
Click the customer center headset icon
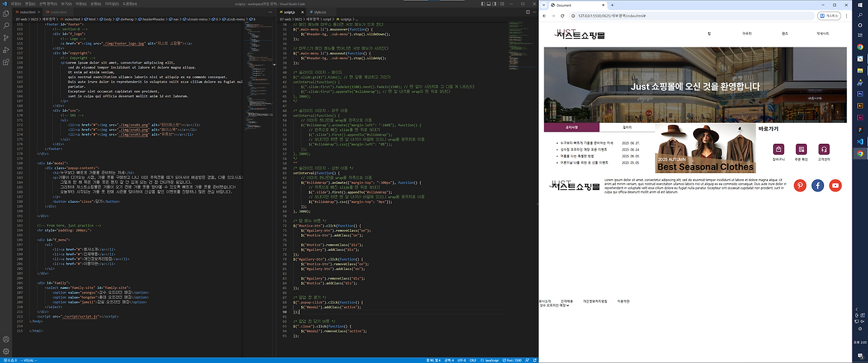(824, 149)
